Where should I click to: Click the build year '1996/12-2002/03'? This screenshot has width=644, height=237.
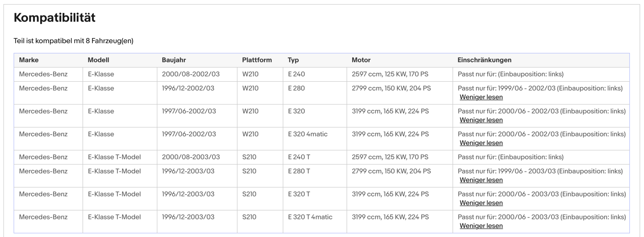click(x=188, y=88)
